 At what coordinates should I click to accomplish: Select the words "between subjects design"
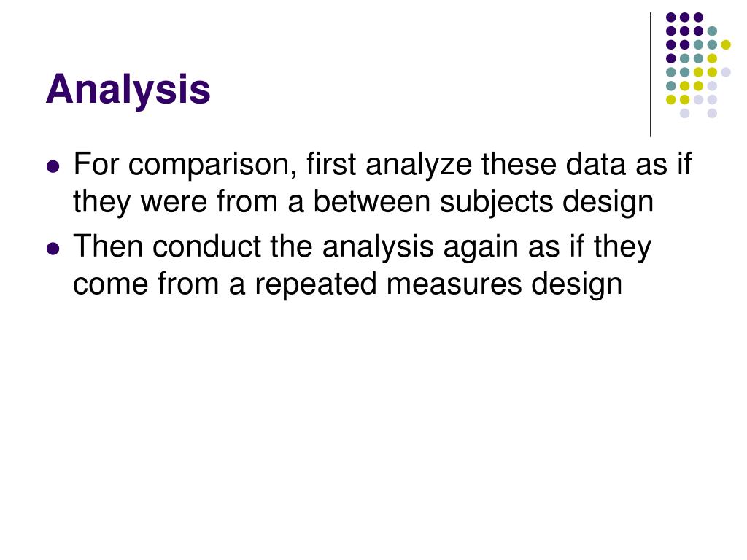pos(483,202)
